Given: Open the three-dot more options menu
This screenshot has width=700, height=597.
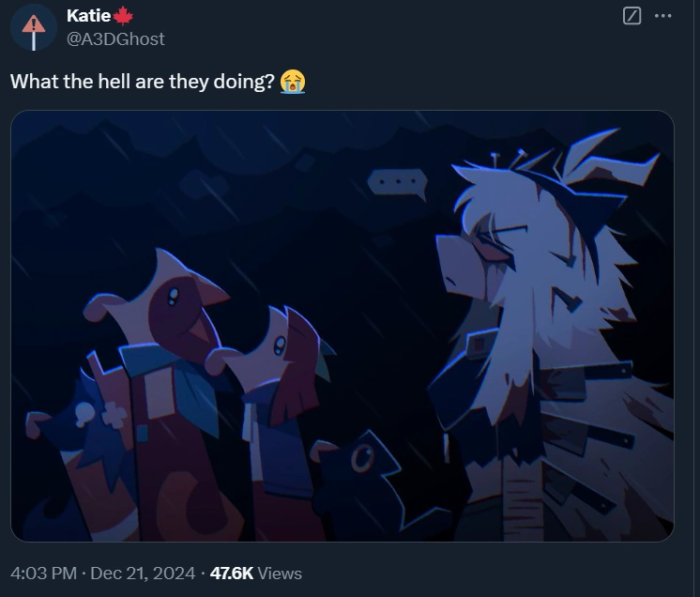Looking at the screenshot, I should click(663, 16).
